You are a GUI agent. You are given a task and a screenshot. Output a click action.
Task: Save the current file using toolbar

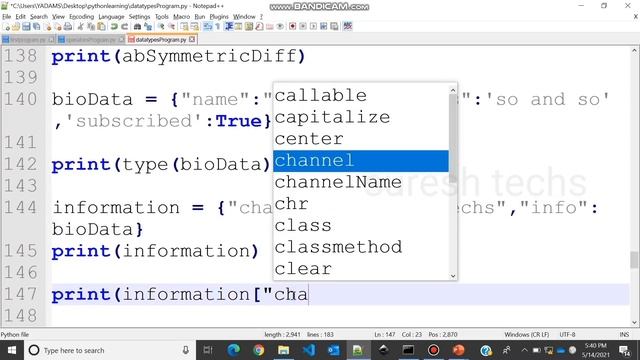[x=26, y=27]
